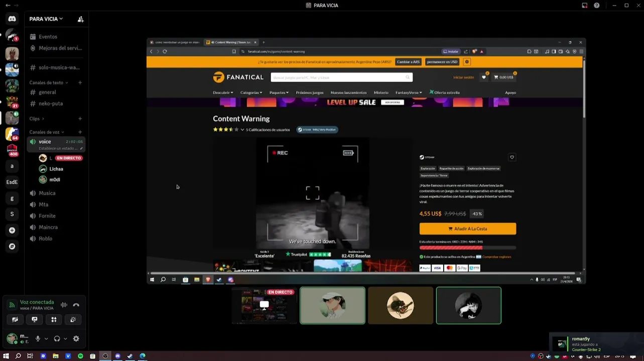The image size is (644, 361).
Task: Expand the PARA VICIA server menu
Action: pyautogui.click(x=46, y=19)
